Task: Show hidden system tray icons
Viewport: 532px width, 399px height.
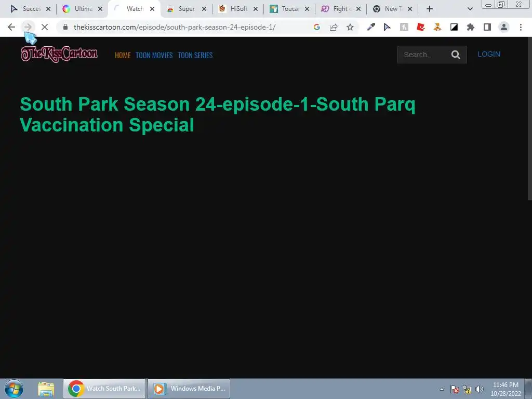Action: click(x=442, y=389)
